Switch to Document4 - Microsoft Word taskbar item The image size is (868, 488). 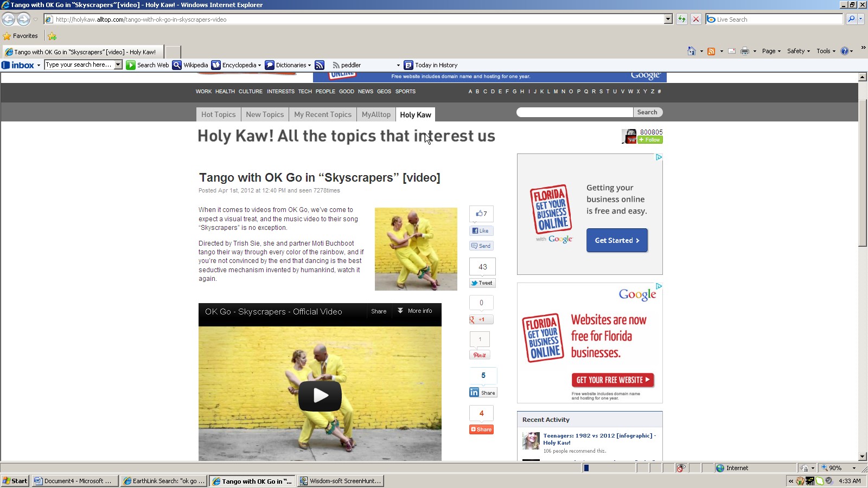(x=75, y=481)
